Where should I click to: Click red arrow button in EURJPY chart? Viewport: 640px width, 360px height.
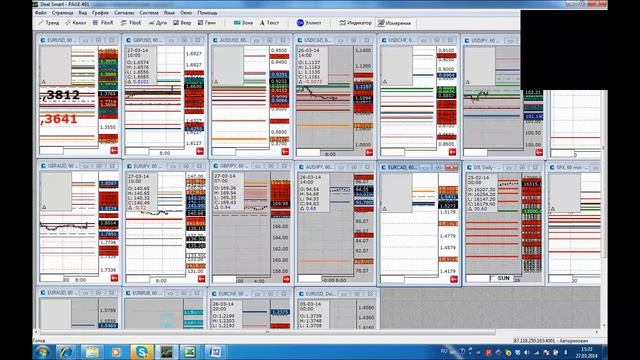(202, 278)
